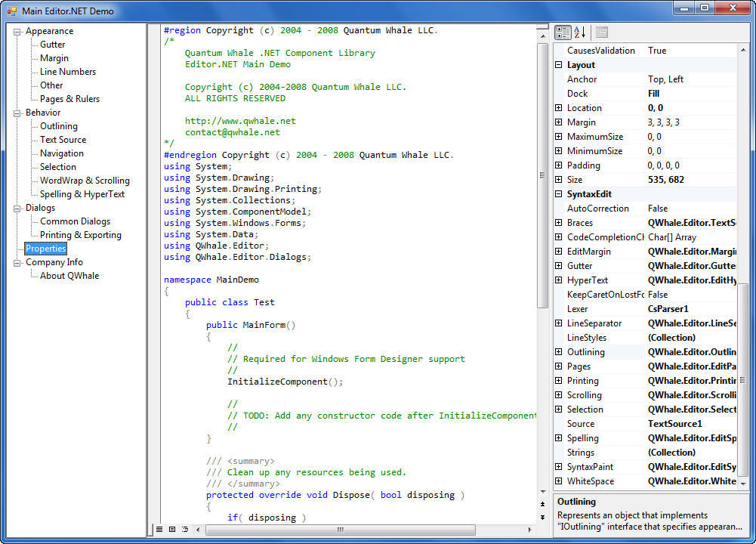Click the Size value 535, 682
Viewport: 756px width, 544px height.
point(666,179)
